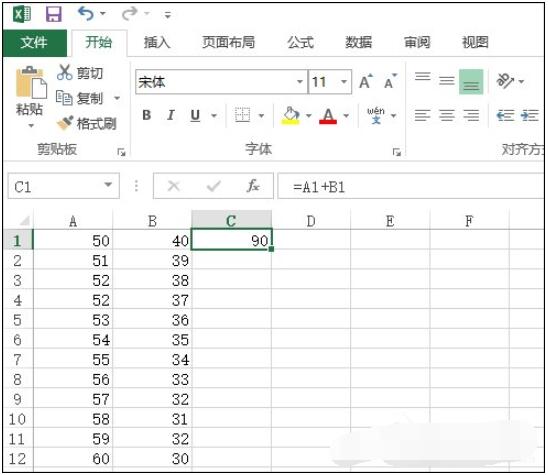Select column D header
The width and height of the screenshot is (548, 475).
click(x=311, y=221)
